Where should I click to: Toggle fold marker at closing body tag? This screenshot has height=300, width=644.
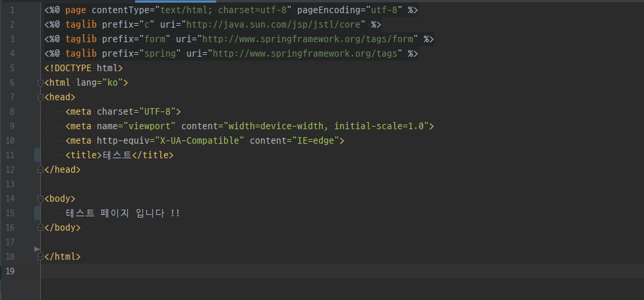(40, 227)
